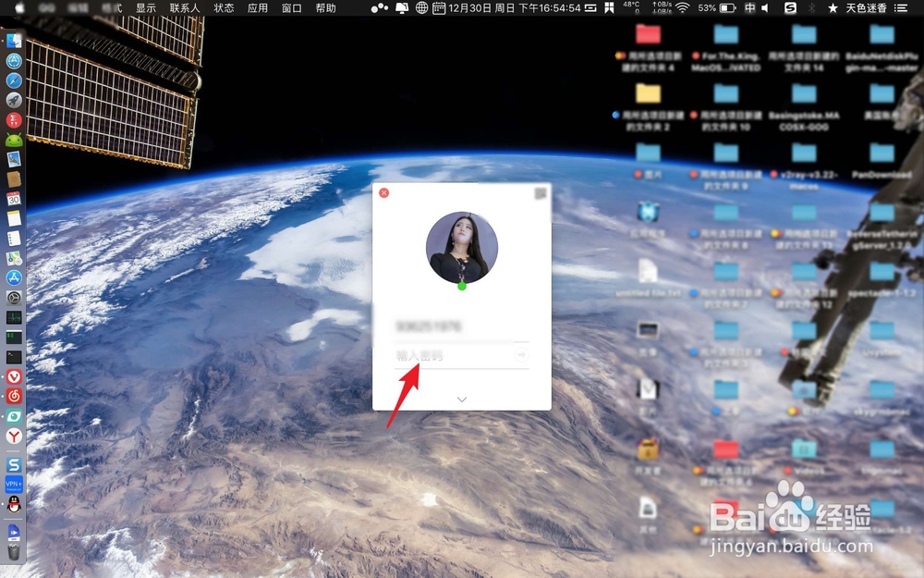
Task: Open Notification Center list icon
Action: (900, 7)
